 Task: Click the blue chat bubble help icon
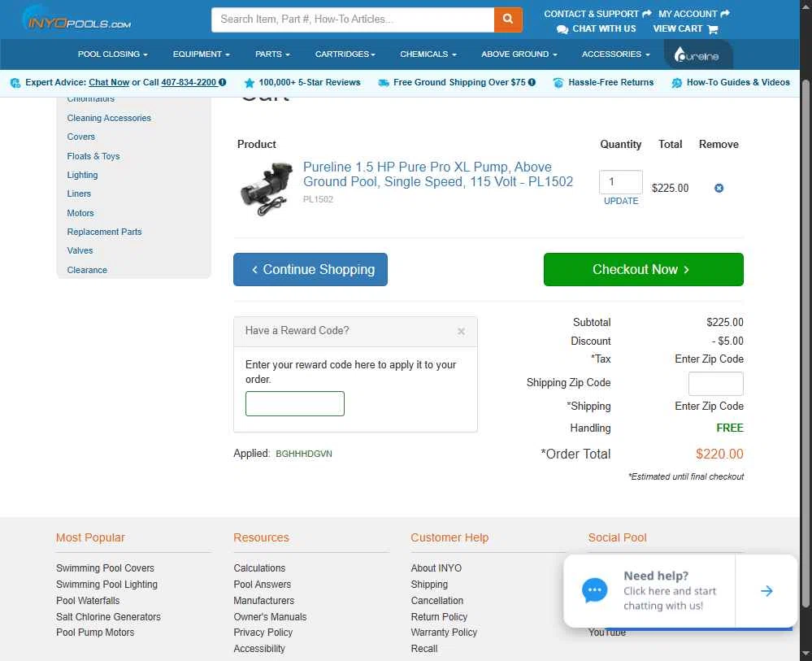[594, 590]
